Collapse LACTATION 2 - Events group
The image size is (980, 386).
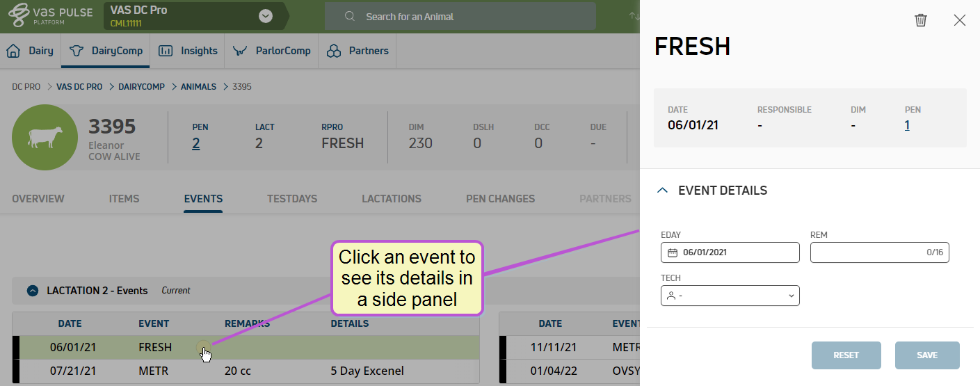click(x=32, y=291)
